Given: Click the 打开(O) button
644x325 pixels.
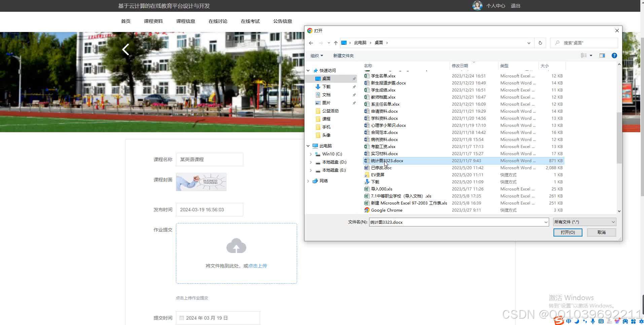Looking at the screenshot, I should pyautogui.click(x=567, y=232).
